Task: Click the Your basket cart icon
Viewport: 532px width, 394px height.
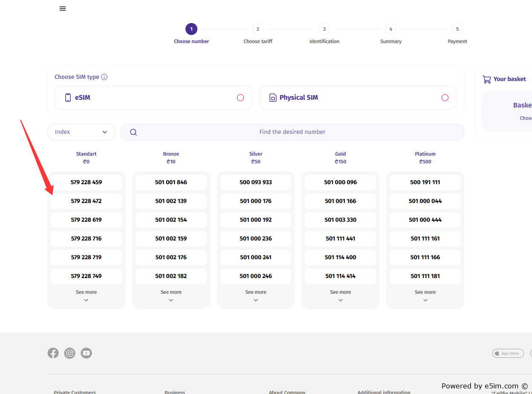Action: coord(486,79)
